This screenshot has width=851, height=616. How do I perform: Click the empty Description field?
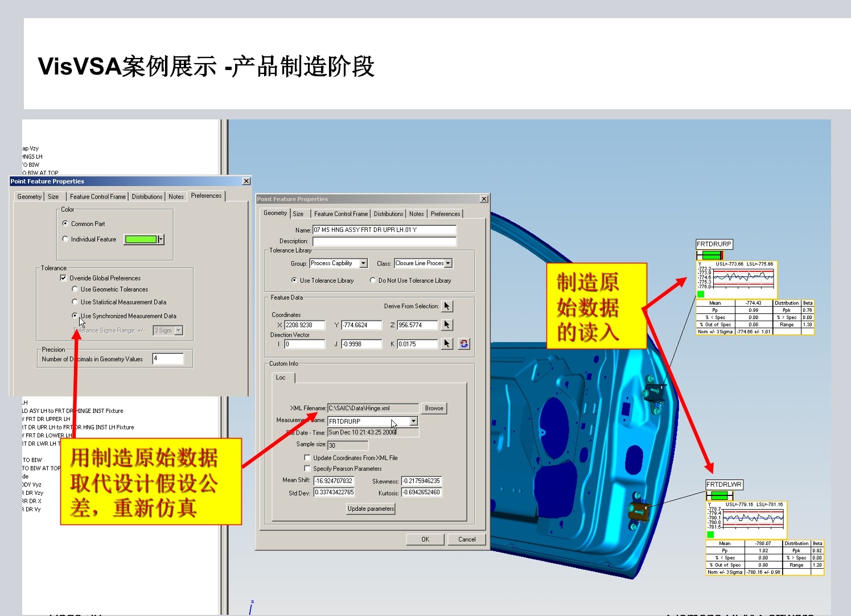384,241
